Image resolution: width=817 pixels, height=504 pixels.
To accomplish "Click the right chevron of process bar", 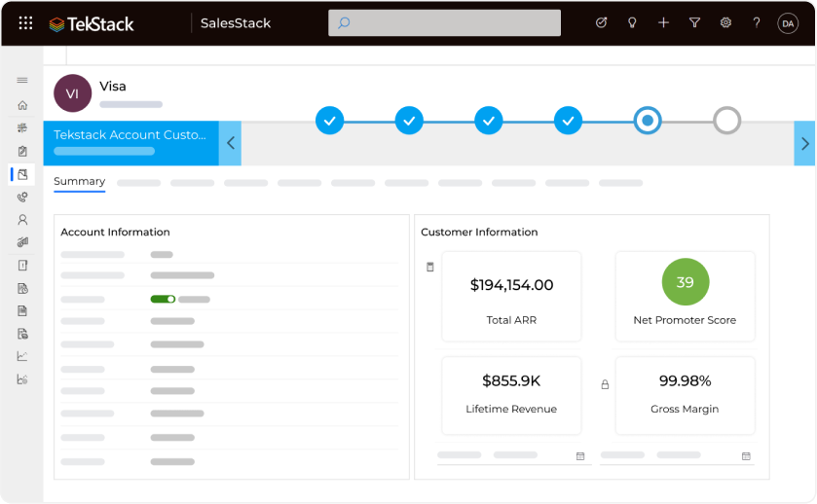I will [804, 143].
